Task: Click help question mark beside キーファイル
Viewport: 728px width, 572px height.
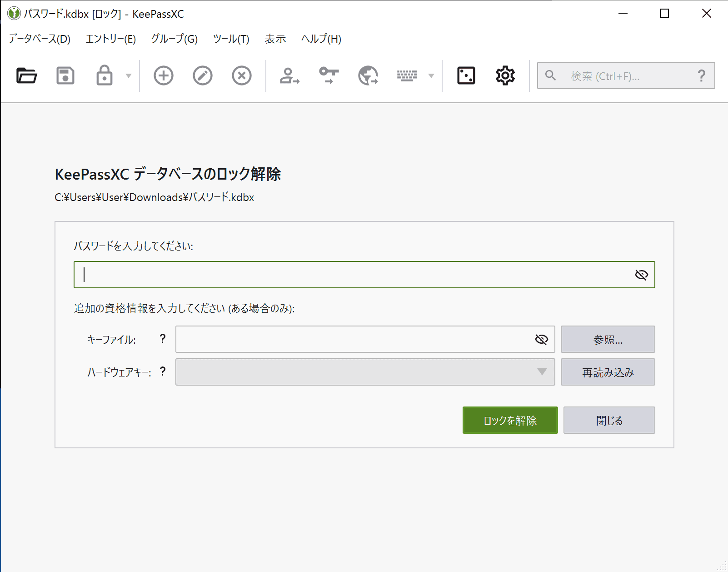Action: (x=163, y=338)
